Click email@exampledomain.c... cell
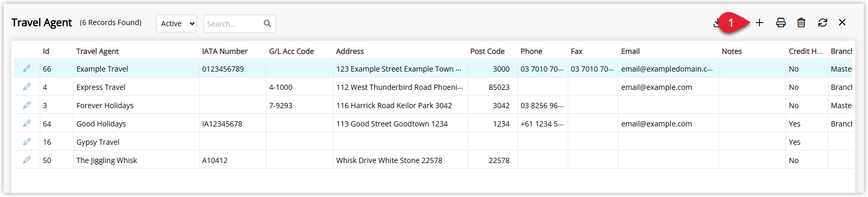 667,69
